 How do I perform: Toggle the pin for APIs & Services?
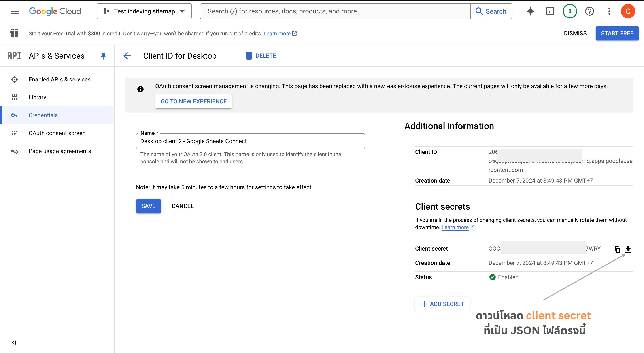point(103,56)
